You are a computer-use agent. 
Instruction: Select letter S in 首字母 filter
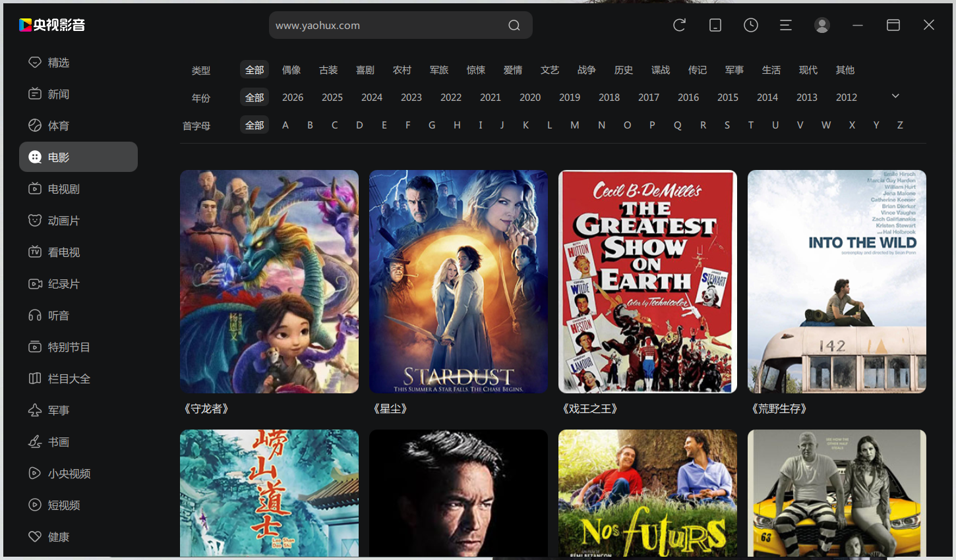pyautogui.click(x=727, y=125)
